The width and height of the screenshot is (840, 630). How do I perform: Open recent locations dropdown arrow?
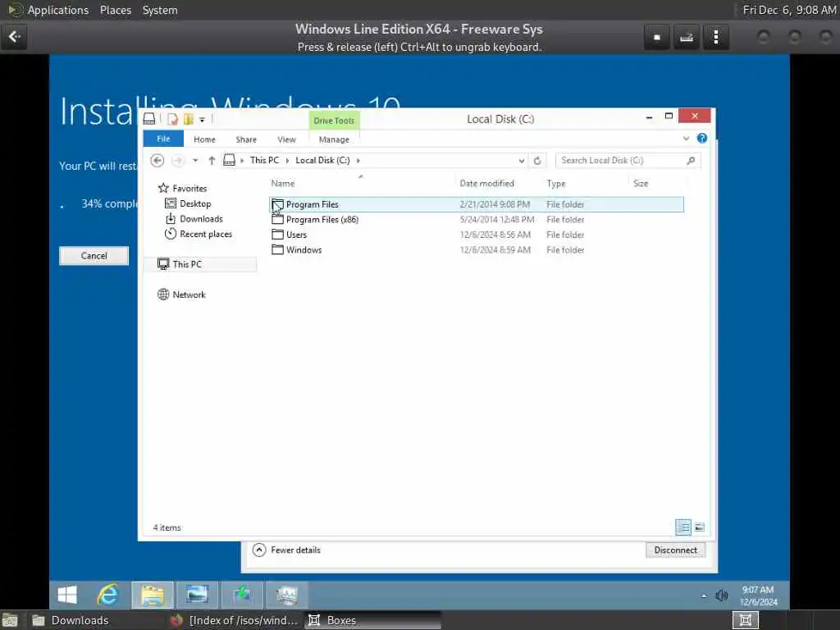pos(195,160)
